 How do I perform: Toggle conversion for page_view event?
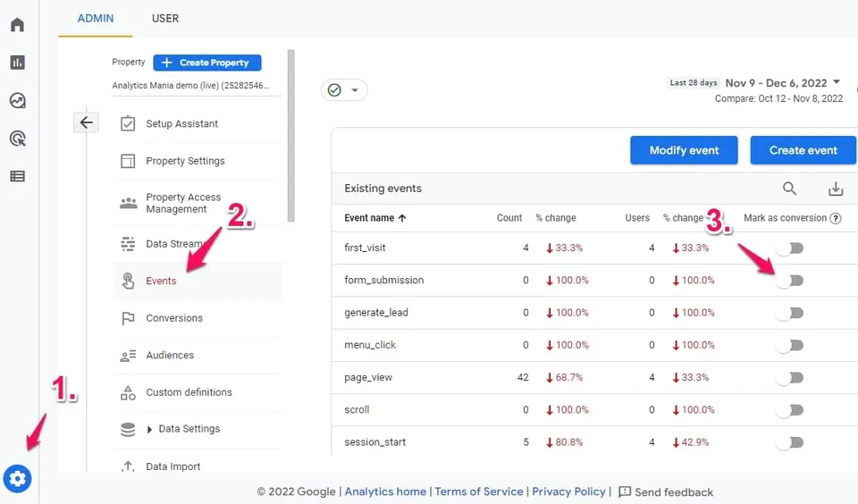[789, 378]
